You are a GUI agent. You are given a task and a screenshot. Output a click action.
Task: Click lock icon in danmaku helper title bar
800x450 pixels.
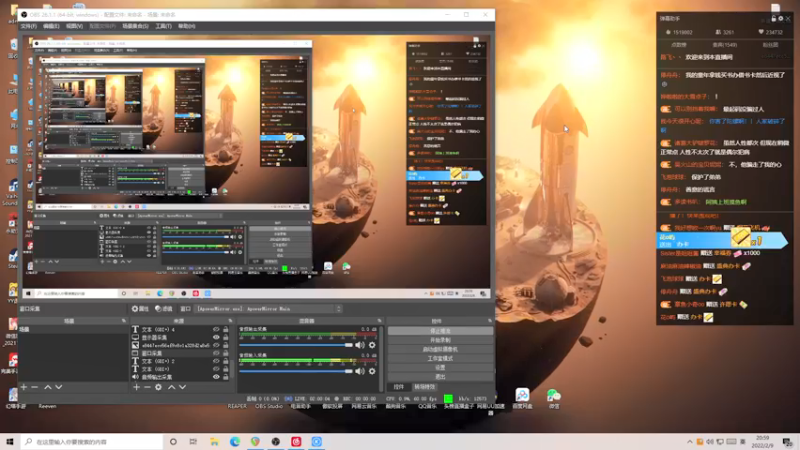coord(773,18)
